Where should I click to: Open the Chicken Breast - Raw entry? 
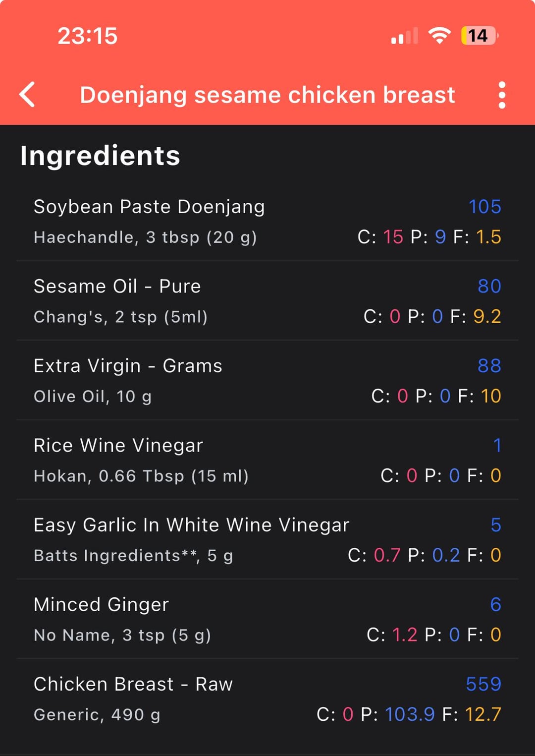[x=133, y=684]
